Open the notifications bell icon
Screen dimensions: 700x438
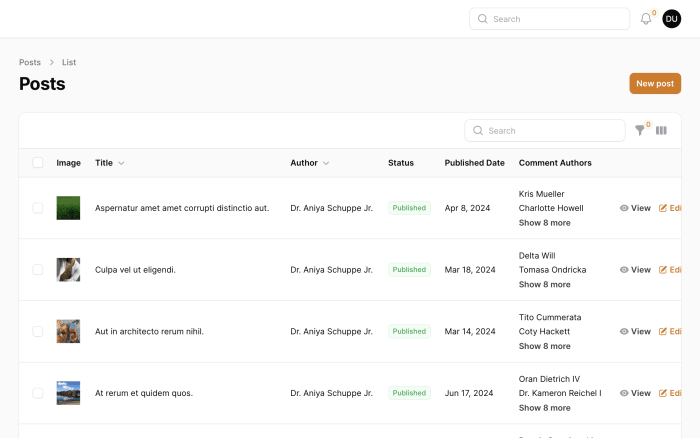pos(646,19)
